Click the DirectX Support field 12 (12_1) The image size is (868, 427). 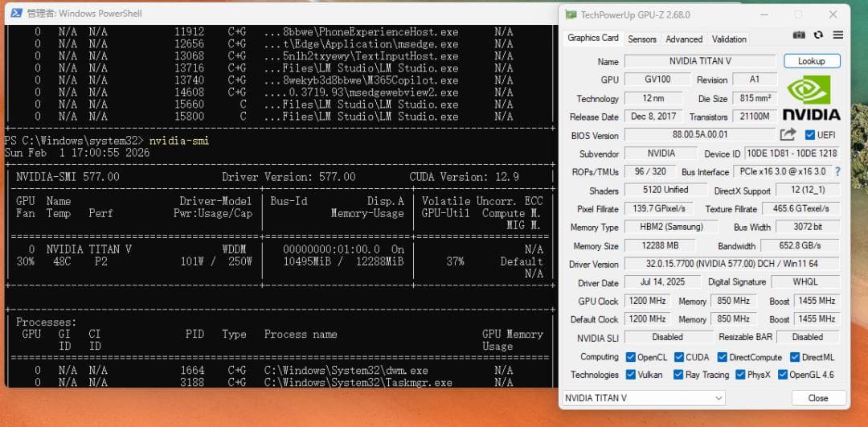click(808, 190)
